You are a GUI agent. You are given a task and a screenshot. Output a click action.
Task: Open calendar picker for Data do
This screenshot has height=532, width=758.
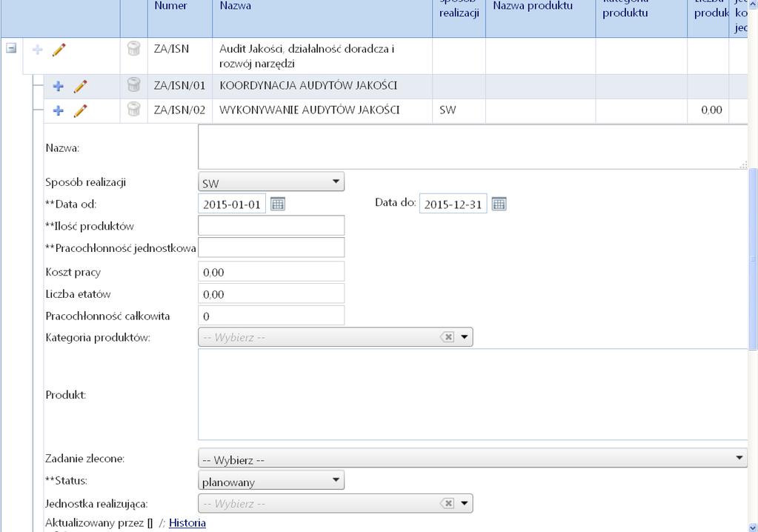tap(499, 204)
